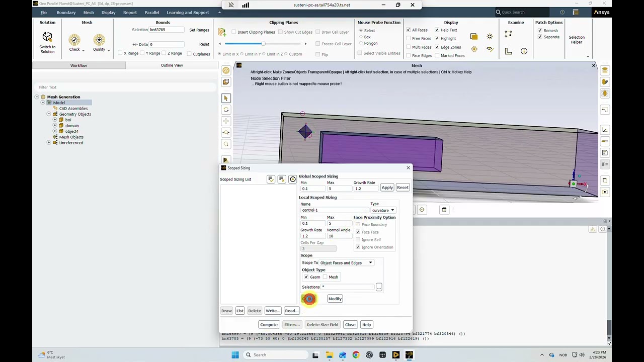Click the deselect-list icon above Scoped Sizing List
Screen dimensions: 644x362
(282, 179)
